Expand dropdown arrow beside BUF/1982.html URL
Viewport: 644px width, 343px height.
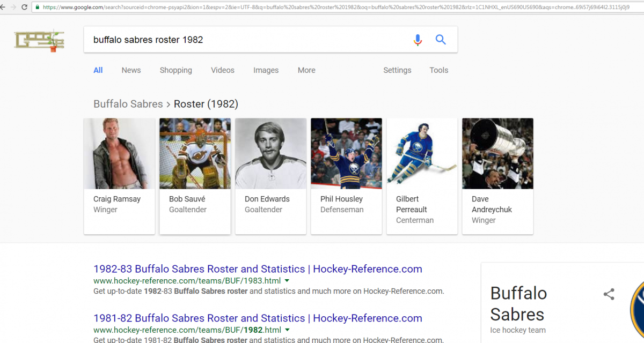(287, 330)
